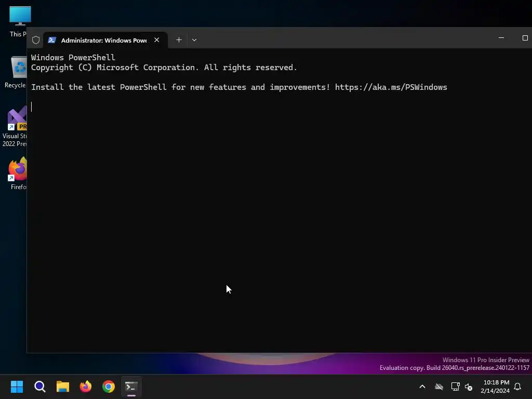Click the Copyright (C) Microsoft Corporation line
The height and width of the screenshot is (399, 532).
[164, 68]
